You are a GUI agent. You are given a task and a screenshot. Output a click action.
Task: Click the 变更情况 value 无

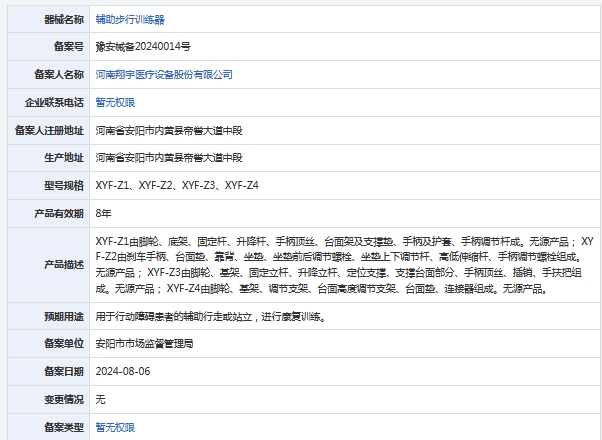click(101, 399)
